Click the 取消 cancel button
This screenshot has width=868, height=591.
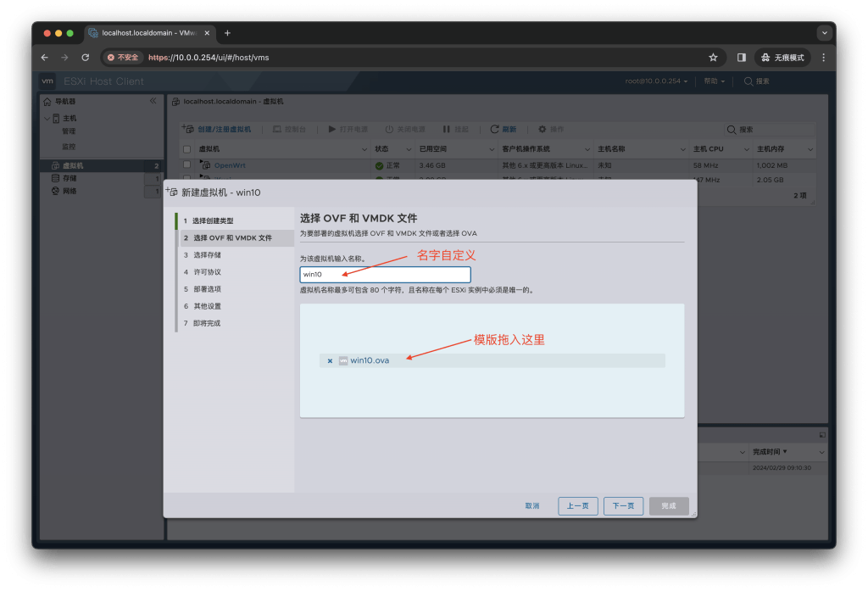pyautogui.click(x=531, y=505)
